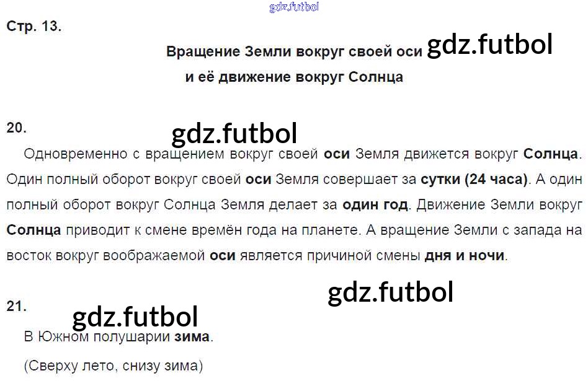Click the bold word 'зима' after 'полушарии'
This screenshot has width=588, height=381.
[192, 338]
